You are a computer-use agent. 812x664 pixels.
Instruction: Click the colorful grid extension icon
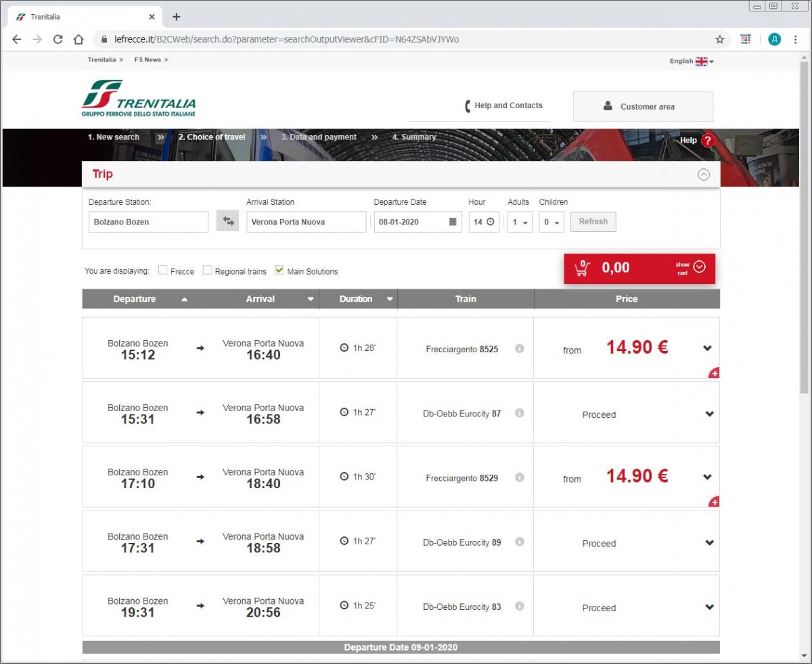746,39
